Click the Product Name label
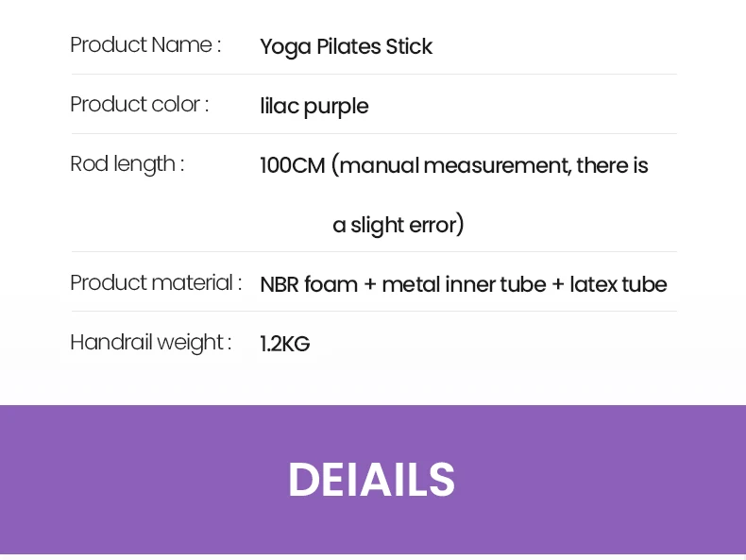 pos(145,45)
